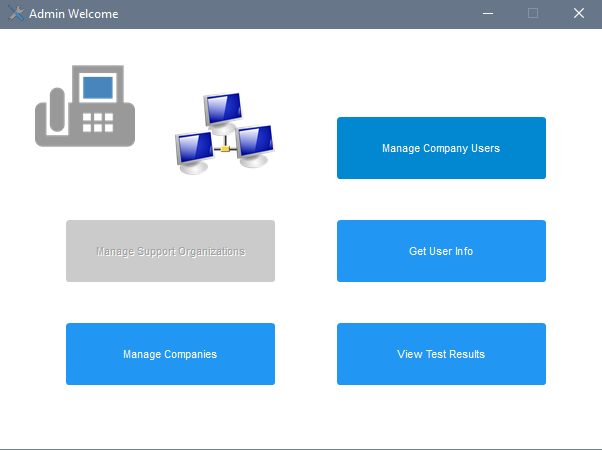Click the yellow hub connecting the computers
602x450 pixels.
[x=226, y=149]
